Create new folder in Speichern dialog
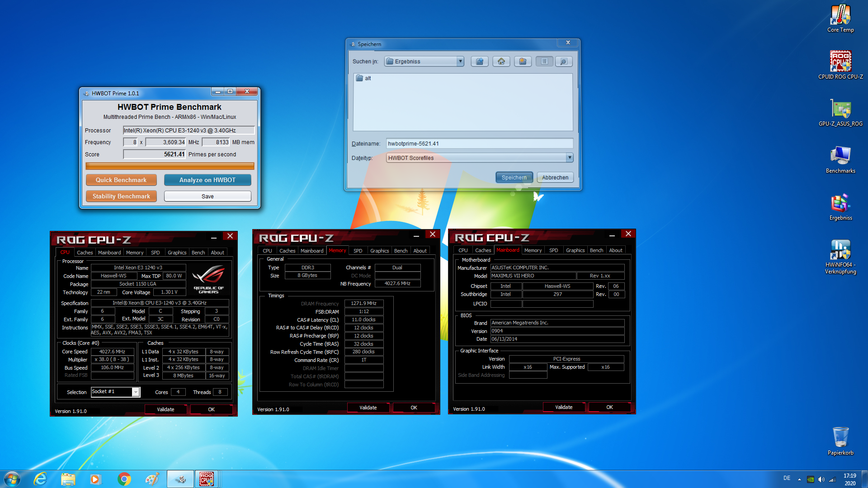This screenshot has height=488, width=868. point(523,61)
